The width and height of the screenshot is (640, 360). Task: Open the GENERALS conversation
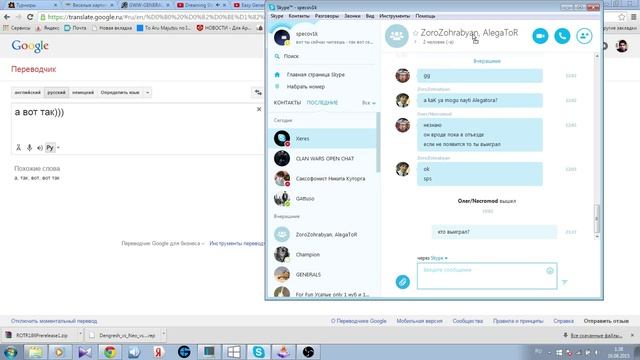click(x=322, y=275)
